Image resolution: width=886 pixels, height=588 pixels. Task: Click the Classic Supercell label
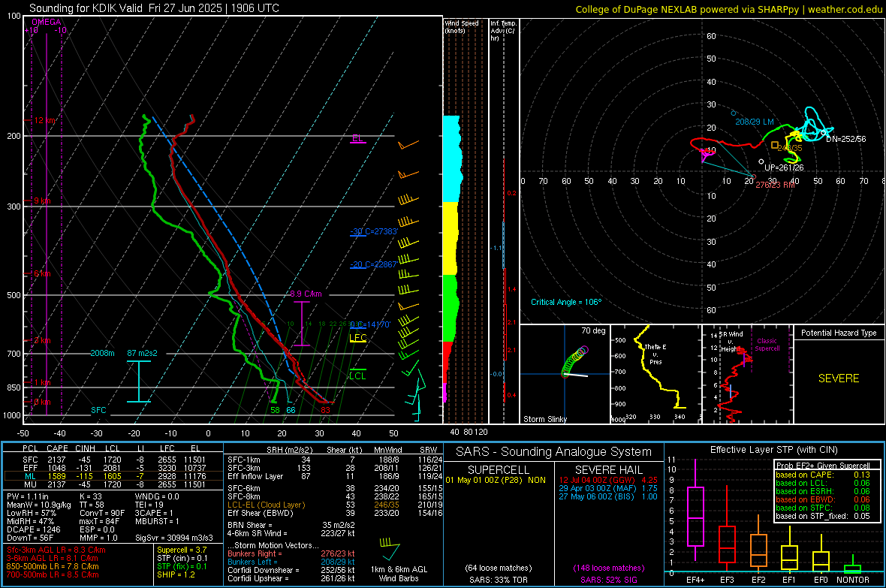tap(767, 345)
